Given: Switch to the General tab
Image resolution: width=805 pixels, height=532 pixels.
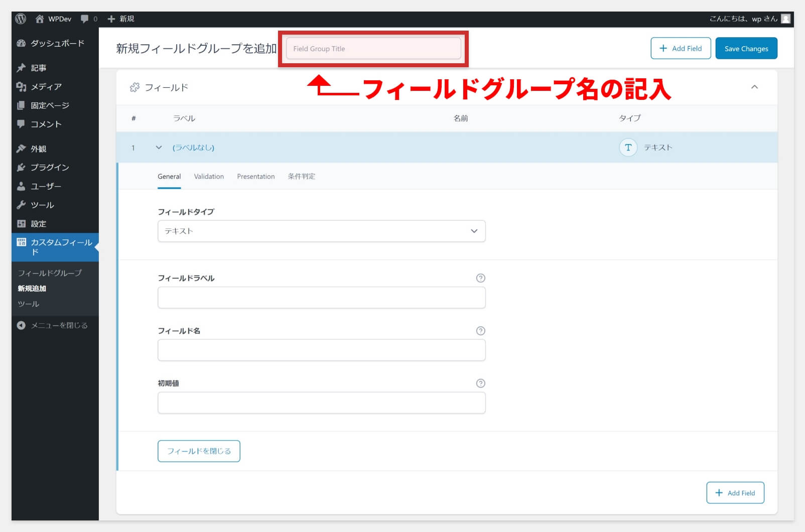Looking at the screenshot, I should coord(169,177).
